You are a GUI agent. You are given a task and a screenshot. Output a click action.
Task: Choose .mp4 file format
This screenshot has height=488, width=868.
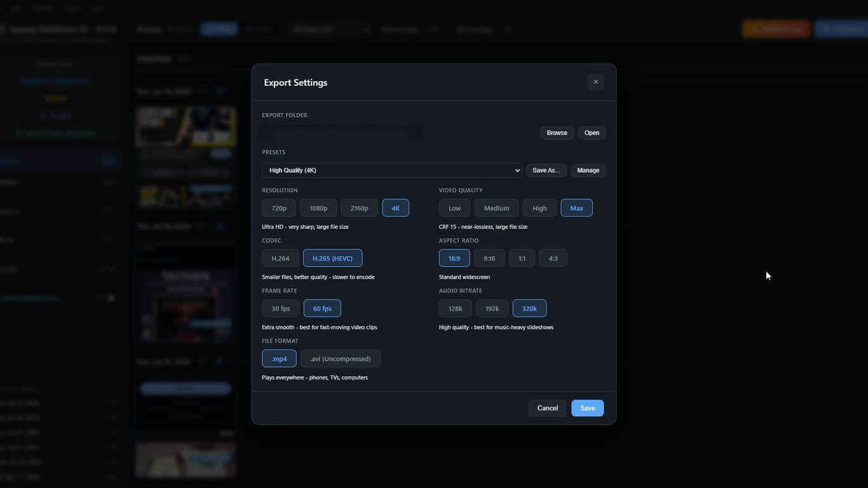tap(279, 358)
